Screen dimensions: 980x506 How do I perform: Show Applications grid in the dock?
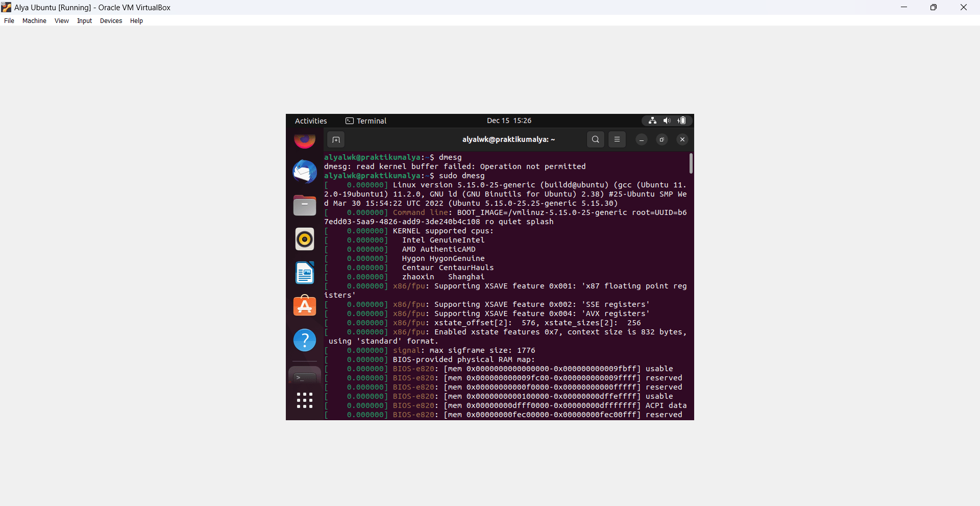point(305,400)
